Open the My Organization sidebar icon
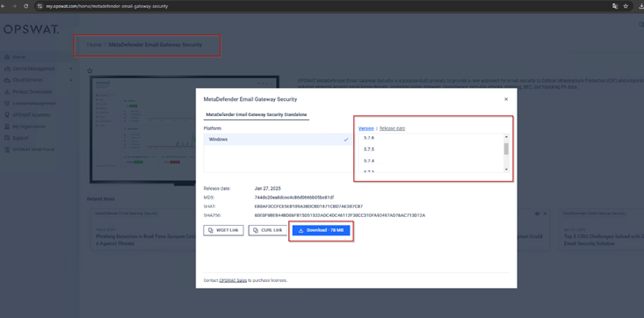The height and width of the screenshot is (318, 644). click(x=7, y=126)
